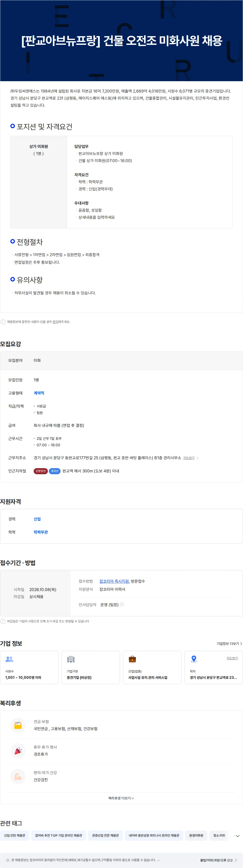Click the 문의 link in the notice
The height and width of the screenshot is (868, 243).
[55, 322]
